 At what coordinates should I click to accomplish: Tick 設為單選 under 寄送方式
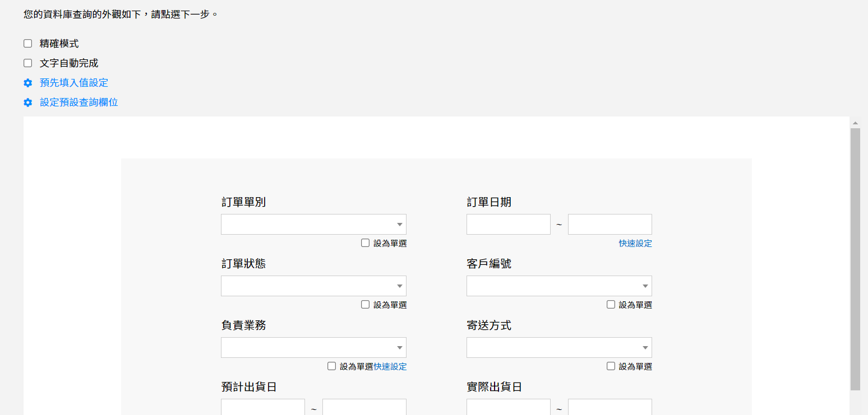coord(611,366)
